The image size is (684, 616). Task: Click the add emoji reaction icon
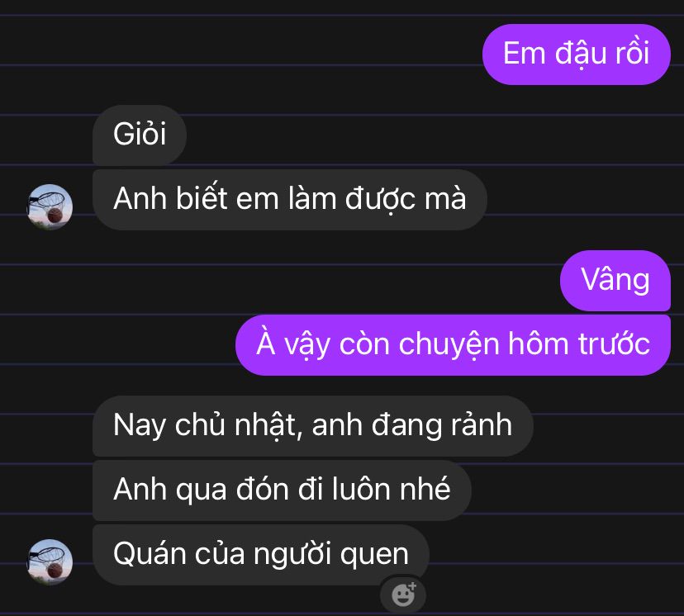(x=403, y=594)
